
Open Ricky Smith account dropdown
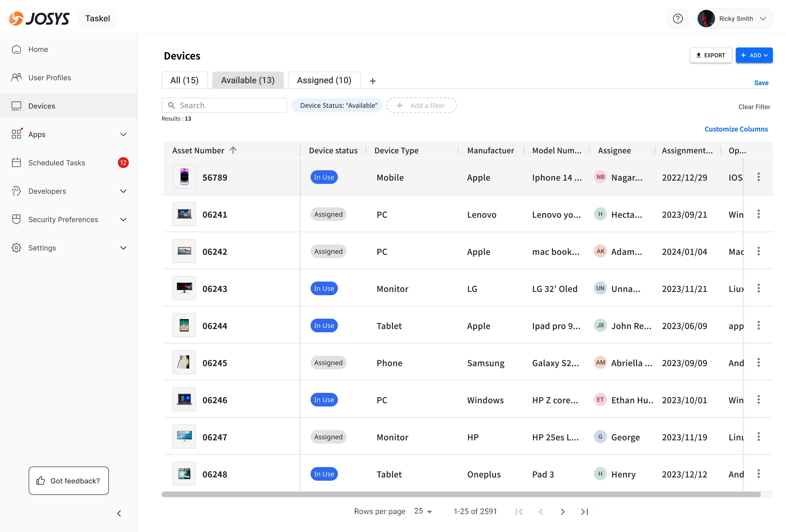click(x=763, y=19)
